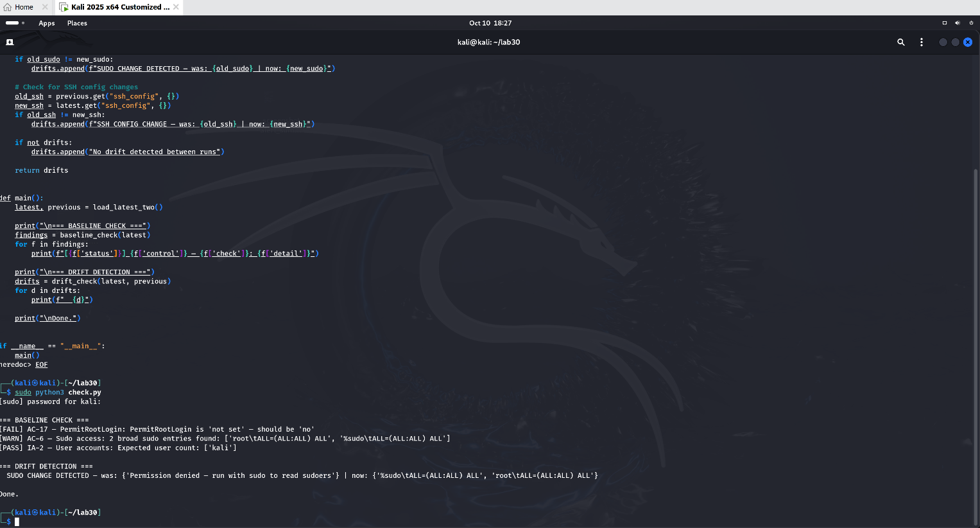Click the [WARN] AC-6 Sudo access line
The image size is (980, 528).
coord(225,439)
